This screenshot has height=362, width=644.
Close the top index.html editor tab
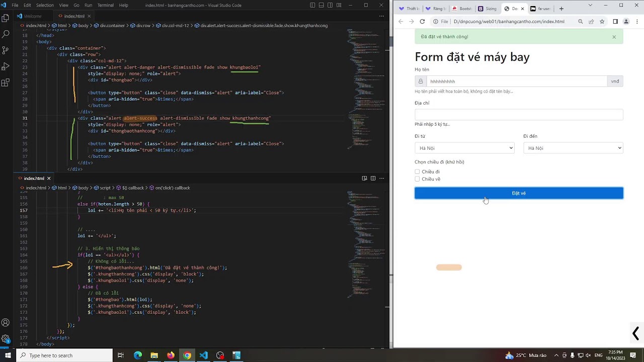click(x=89, y=16)
